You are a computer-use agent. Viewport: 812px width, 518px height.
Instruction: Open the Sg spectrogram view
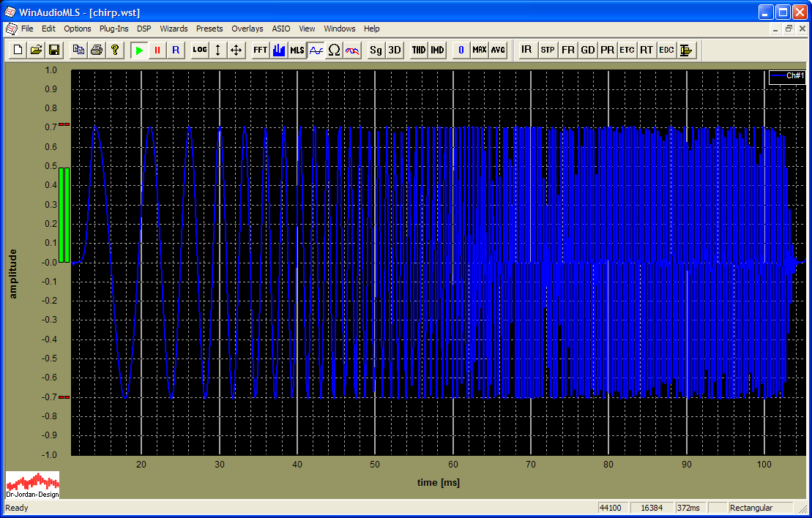pyautogui.click(x=376, y=50)
